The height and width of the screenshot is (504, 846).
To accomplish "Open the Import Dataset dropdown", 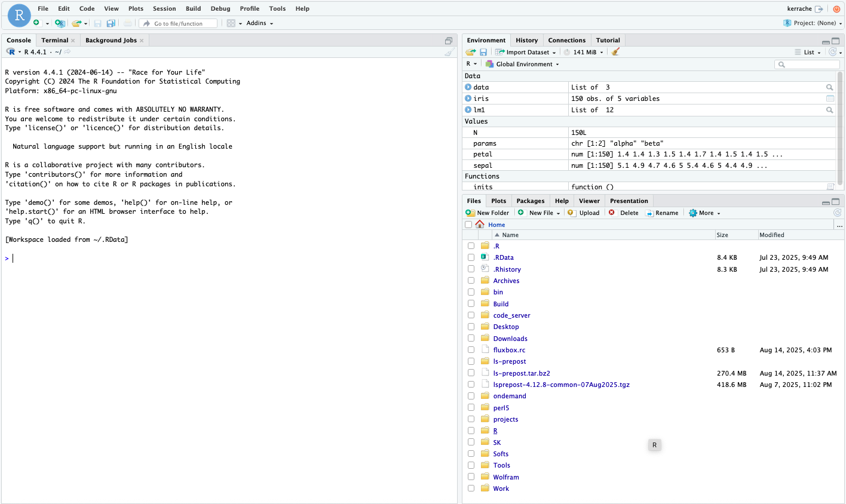I will tap(526, 52).
